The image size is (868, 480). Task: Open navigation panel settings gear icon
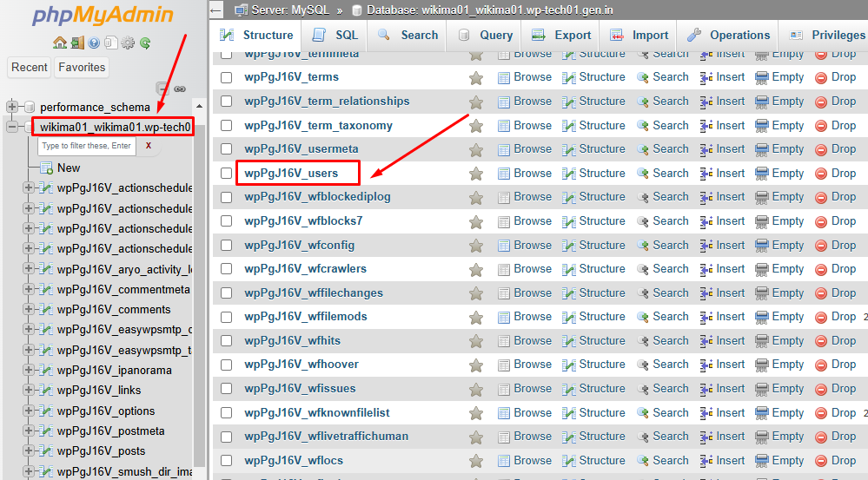(x=128, y=43)
